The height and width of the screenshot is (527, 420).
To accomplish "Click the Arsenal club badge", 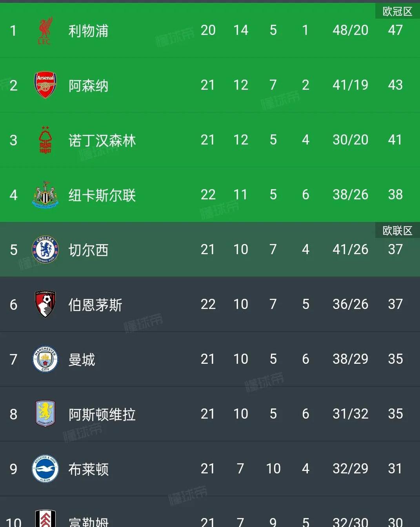I will tap(45, 85).
